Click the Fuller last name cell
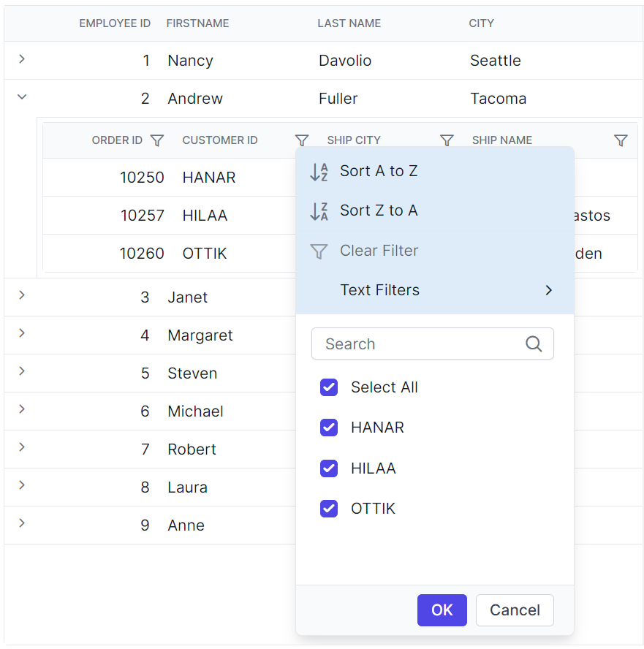The width and height of the screenshot is (644, 649). coord(338,99)
